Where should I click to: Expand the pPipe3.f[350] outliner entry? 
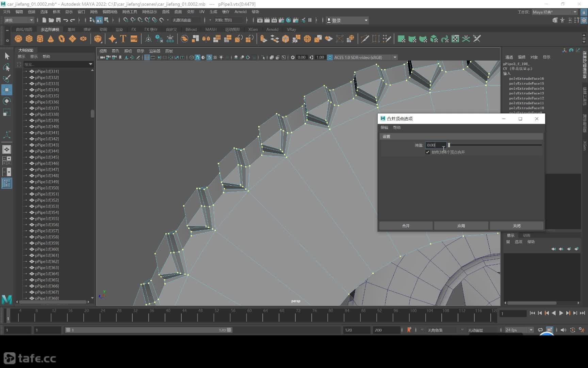pos(26,188)
